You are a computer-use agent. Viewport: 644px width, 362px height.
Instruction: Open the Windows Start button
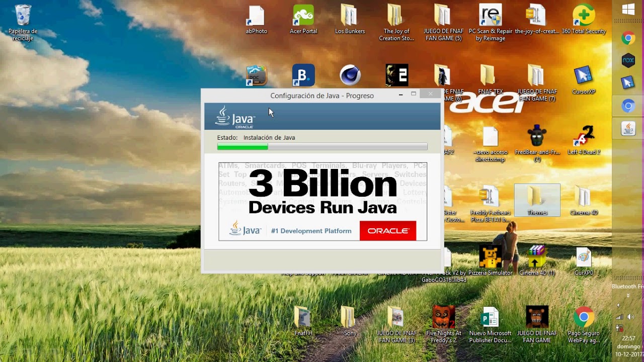click(x=628, y=10)
